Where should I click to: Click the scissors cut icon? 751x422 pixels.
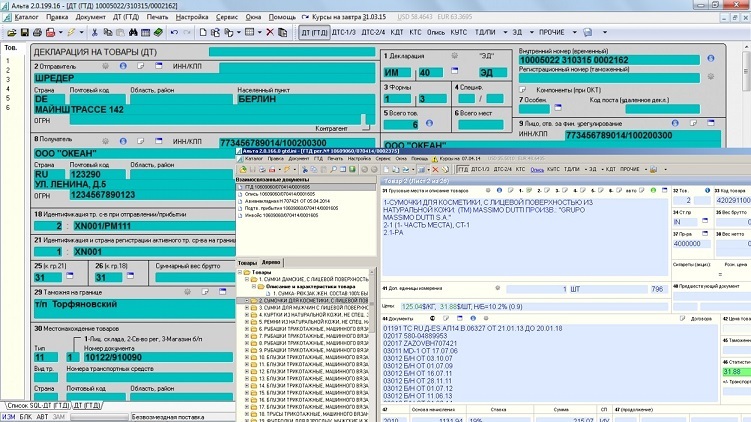[x=94, y=33]
